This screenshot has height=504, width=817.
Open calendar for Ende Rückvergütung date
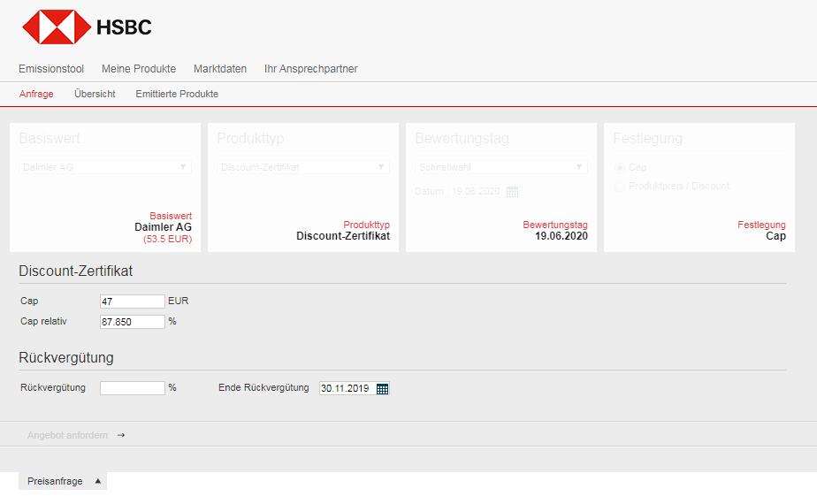coord(383,389)
